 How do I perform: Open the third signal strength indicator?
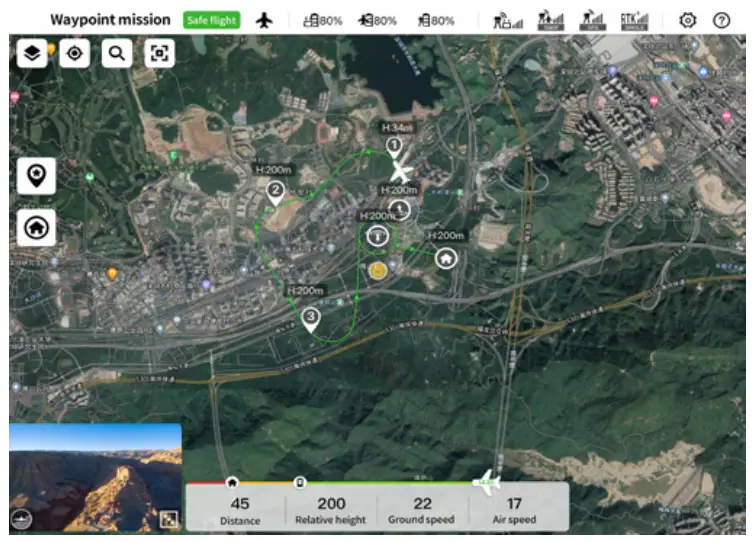tap(592, 21)
